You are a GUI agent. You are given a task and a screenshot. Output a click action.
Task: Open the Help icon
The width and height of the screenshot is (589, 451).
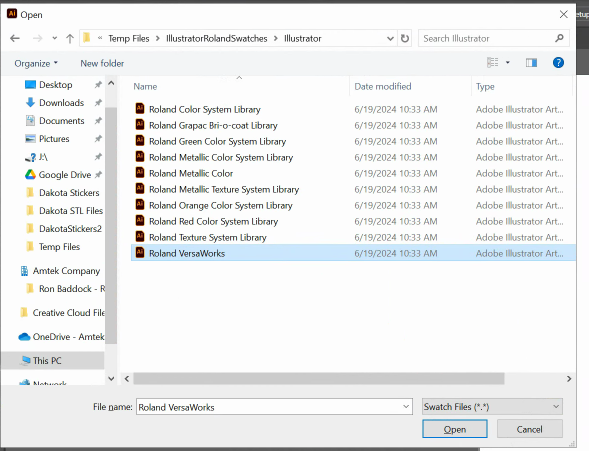pos(558,62)
